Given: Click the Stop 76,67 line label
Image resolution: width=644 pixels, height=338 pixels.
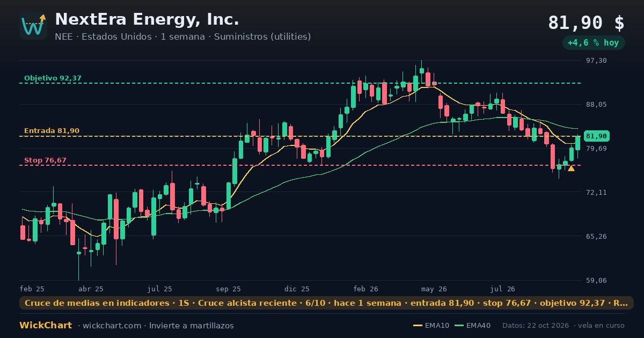Looking at the screenshot, I should [x=45, y=160].
